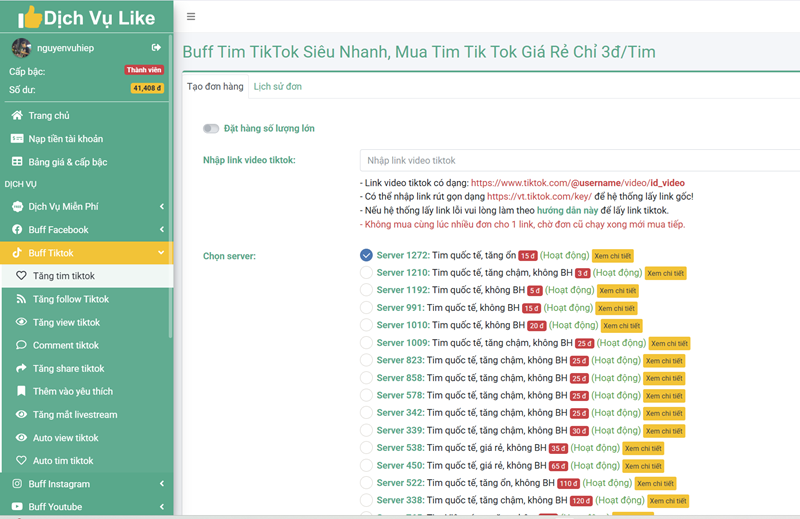Click heart icon beside Tăng tim tiktok
800x519 pixels.
click(21, 276)
